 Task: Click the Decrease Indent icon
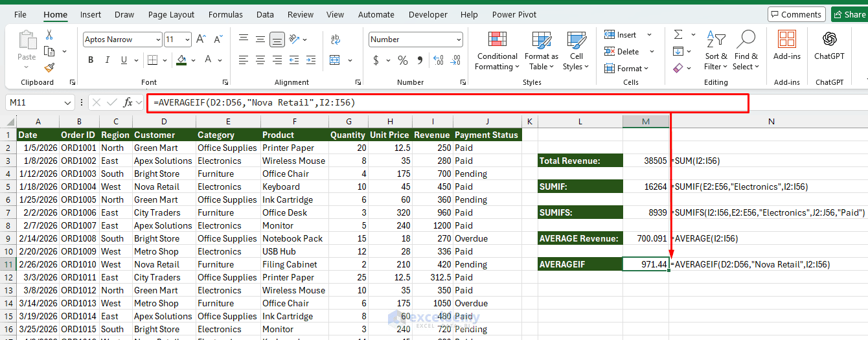pos(294,60)
